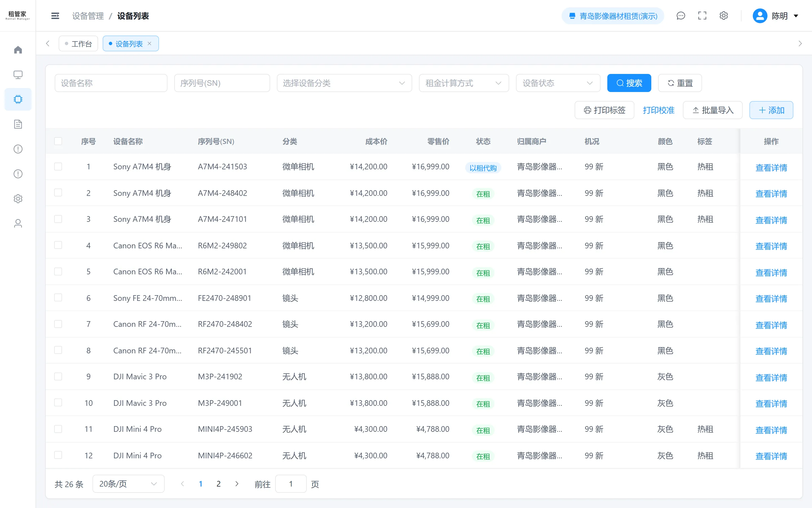Collapse the sidebar with the hamburger icon
The height and width of the screenshot is (508, 812).
coord(55,16)
